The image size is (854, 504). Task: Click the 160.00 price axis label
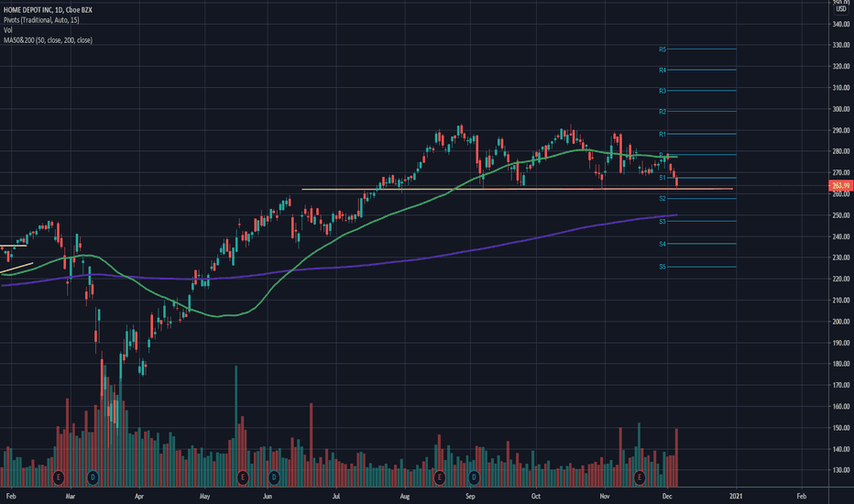pyautogui.click(x=841, y=407)
